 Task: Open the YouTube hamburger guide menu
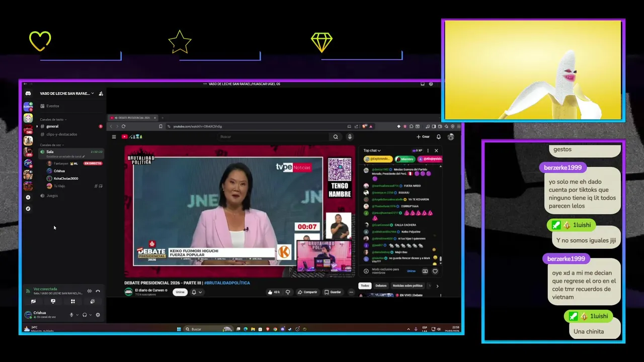point(114,137)
